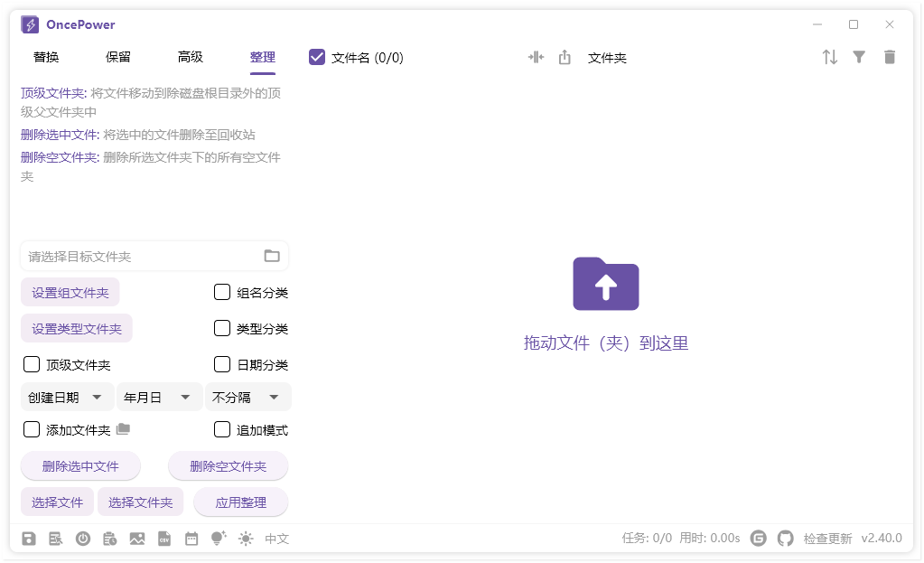Enable 日期分类 classification
Viewport: 924px width, 563px height.
[221, 364]
